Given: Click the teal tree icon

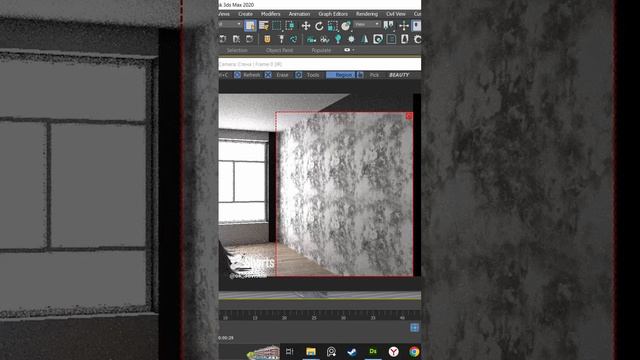Looking at the screenshot, I should (x=338, y=39).
